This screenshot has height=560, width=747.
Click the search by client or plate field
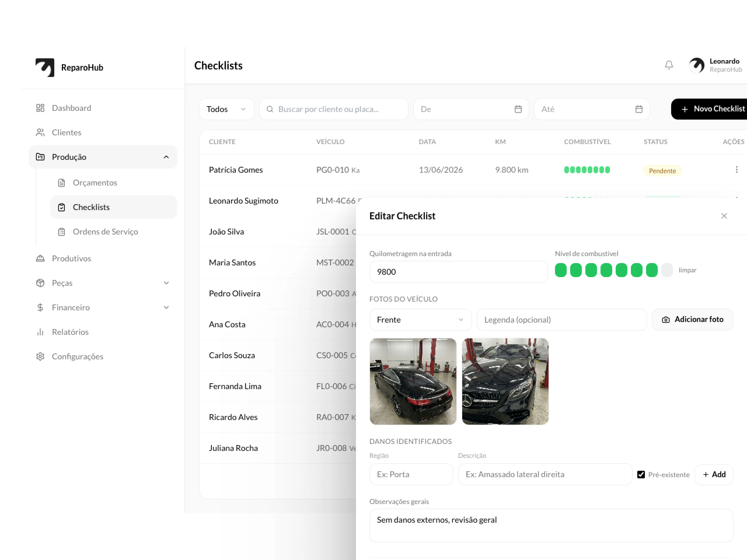(334, 109)
